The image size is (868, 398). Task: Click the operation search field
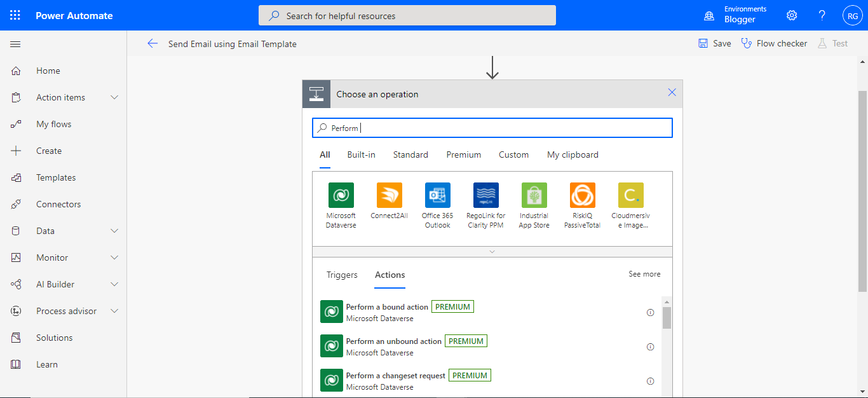tap(492, 128)
